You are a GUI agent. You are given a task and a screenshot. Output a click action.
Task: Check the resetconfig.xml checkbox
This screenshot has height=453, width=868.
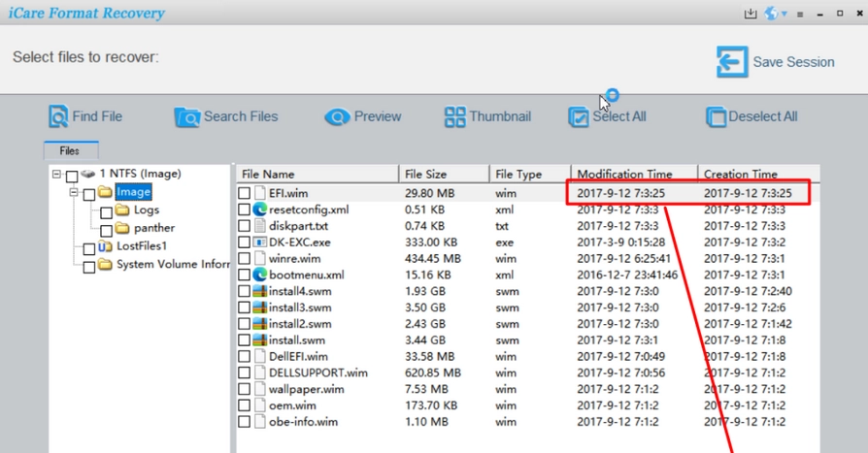[244, 210]
